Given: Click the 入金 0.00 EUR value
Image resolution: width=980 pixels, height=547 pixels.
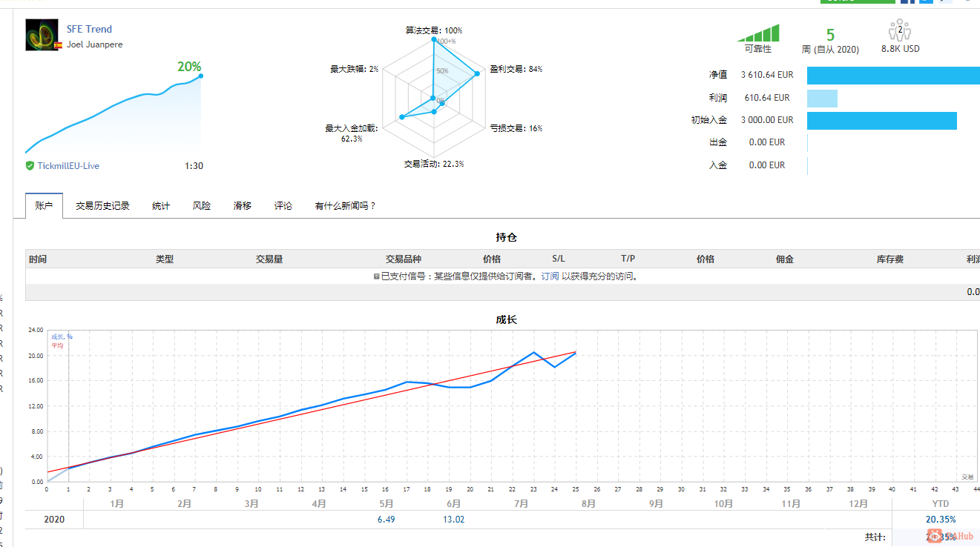Looking at the screenshot, I should (x=767, y=165).
